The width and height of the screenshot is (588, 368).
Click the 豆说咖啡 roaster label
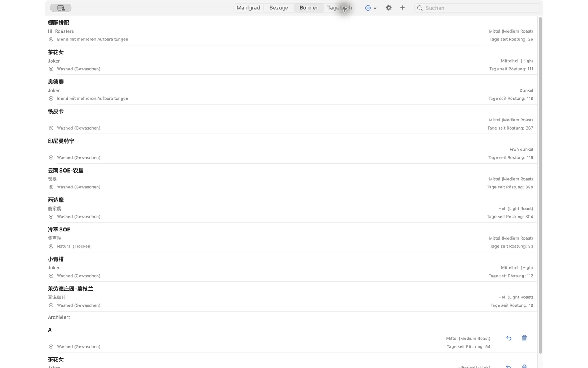pyautogui.click(x=57, y=297)
